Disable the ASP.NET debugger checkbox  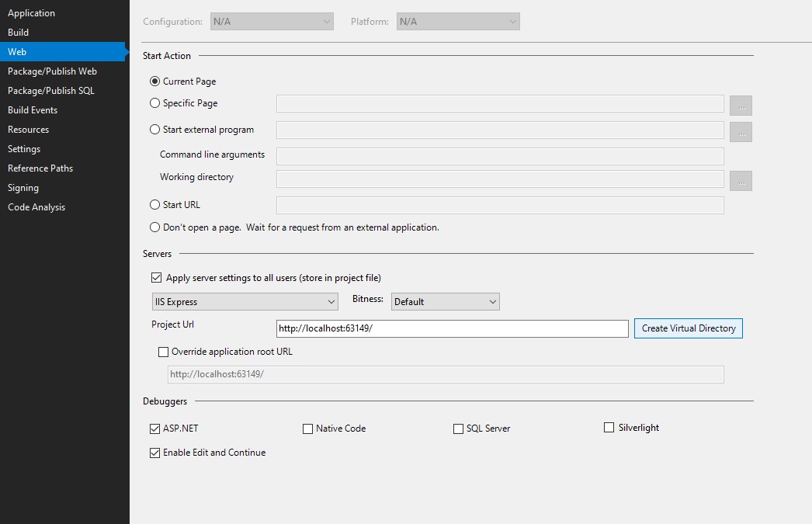pyautogui.click(x=155, y=429)
